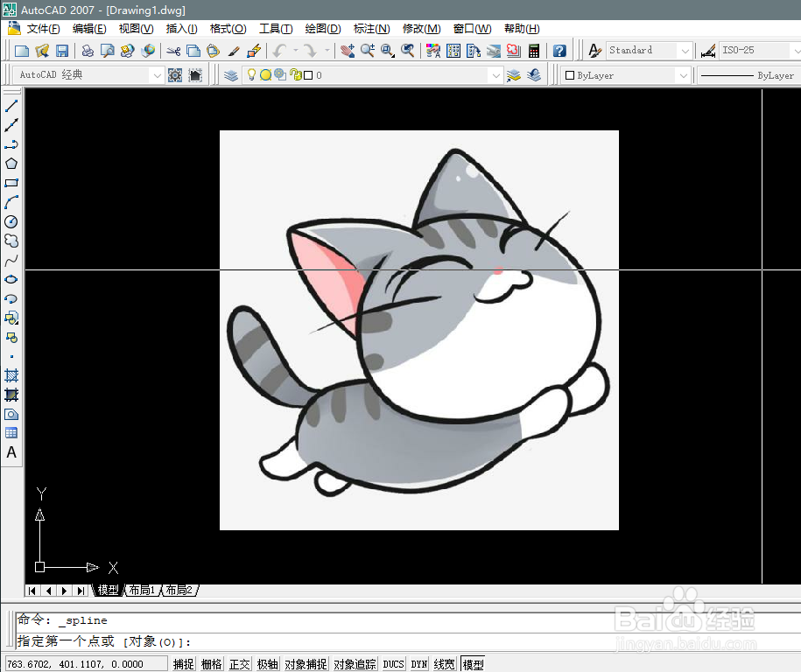The width and height of the screenshot is (801, 672).
Task: Expand the Undo history dropdown arrow
Action: point(295,51)
